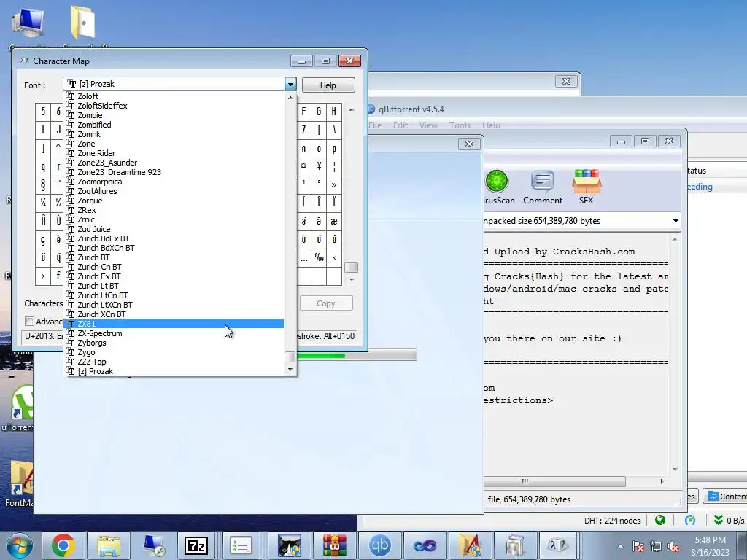This screenshot has height=560, width=747.
Task: Click the network tray icon
Action: (x=656, y=546)
